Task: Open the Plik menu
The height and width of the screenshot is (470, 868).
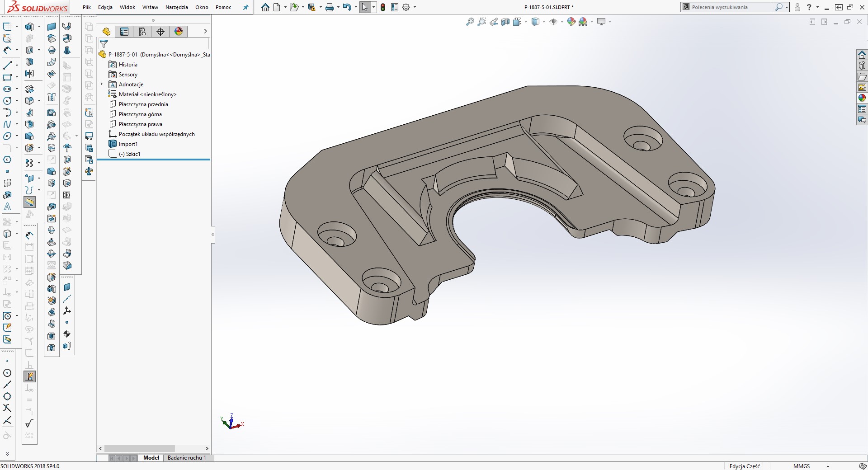Action: 87,7
